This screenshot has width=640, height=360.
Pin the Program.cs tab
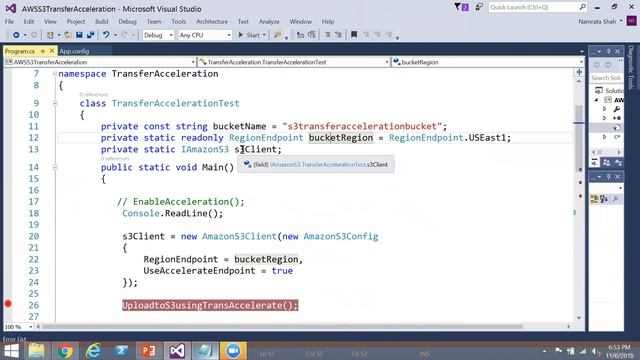pos(42,51)
